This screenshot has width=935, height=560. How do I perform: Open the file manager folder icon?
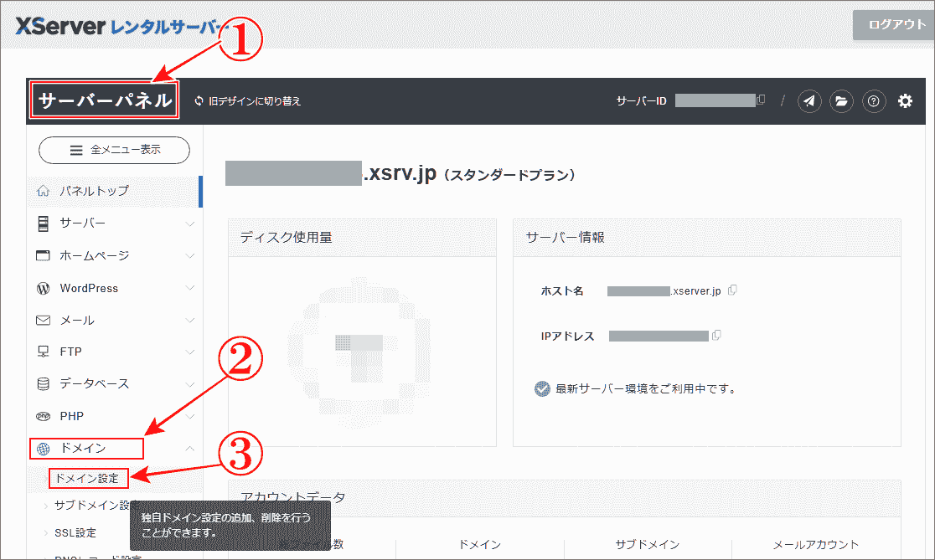coord(841,101)
